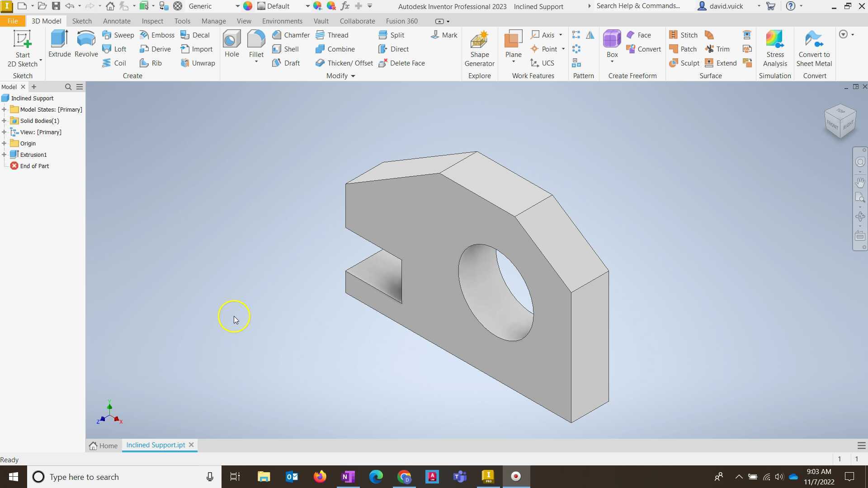
Task: Open the material dropdown showing Generic
Action: pyautogui.click(x=237, y=6)
